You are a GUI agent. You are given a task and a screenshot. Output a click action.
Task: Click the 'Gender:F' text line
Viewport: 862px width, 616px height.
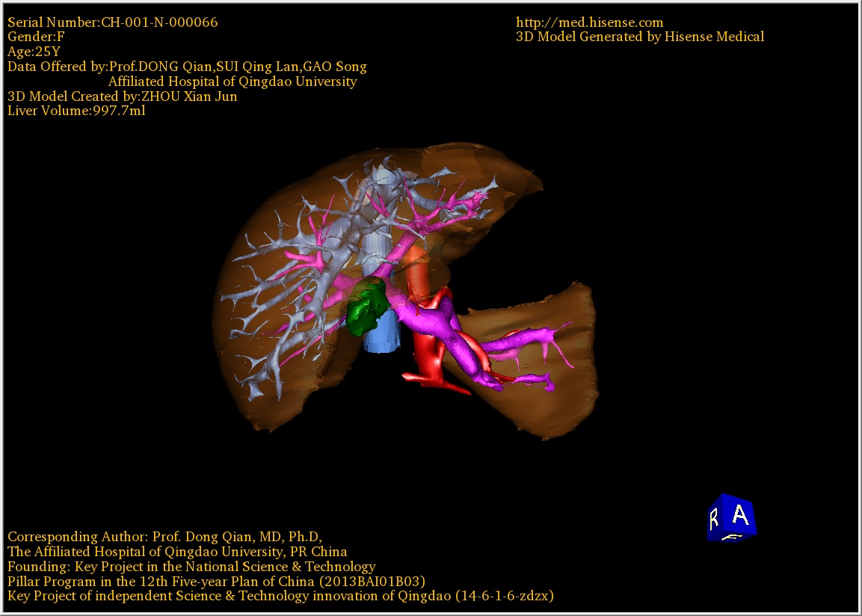click(x=36, y=37)
